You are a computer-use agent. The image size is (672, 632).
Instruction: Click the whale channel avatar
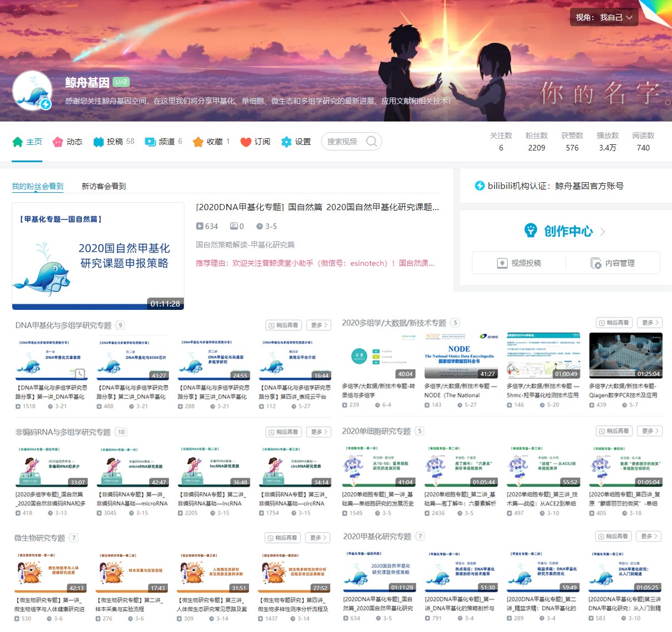(x=32, y=89)
